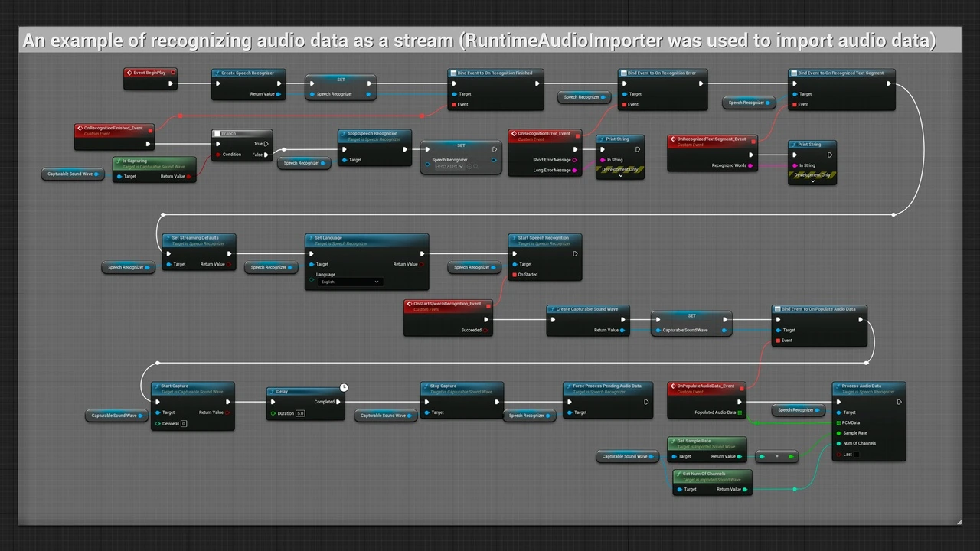Click the Delay Duration value field

coord(300,413)
